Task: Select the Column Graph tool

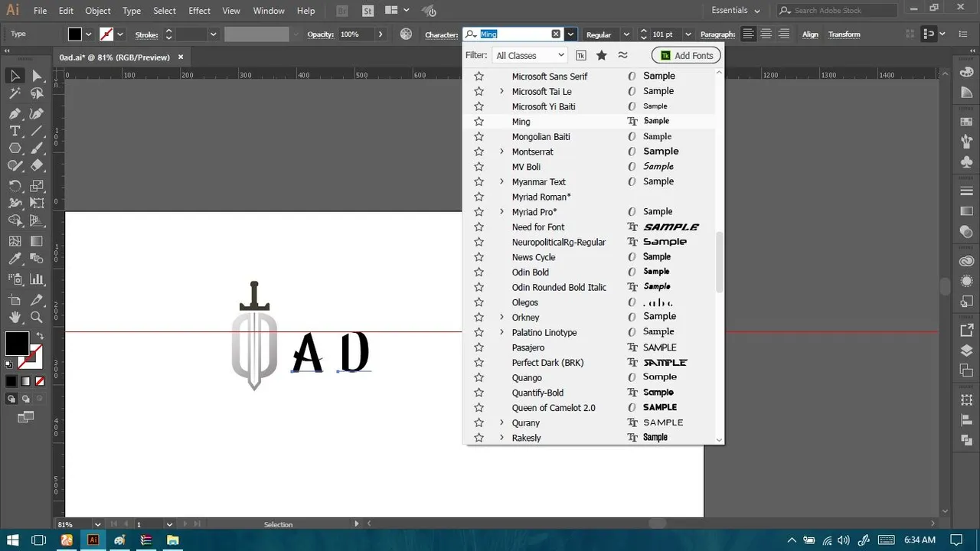Action: coord(37,279)
